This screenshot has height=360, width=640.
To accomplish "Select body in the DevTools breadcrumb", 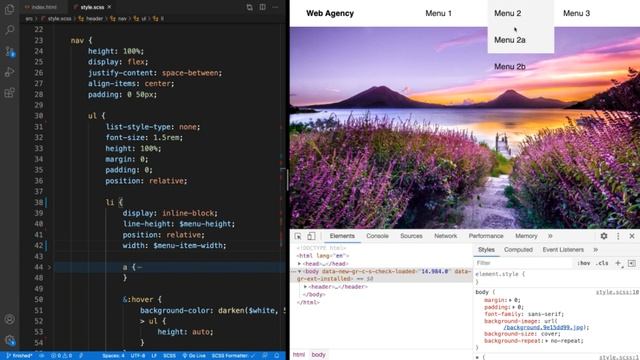I will tap(318, 355).
